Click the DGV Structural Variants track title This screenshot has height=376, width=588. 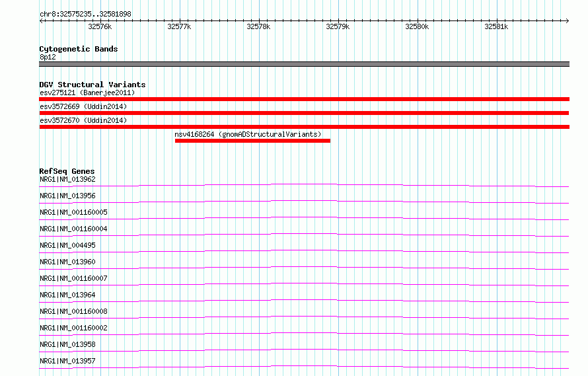click(92, 85)
